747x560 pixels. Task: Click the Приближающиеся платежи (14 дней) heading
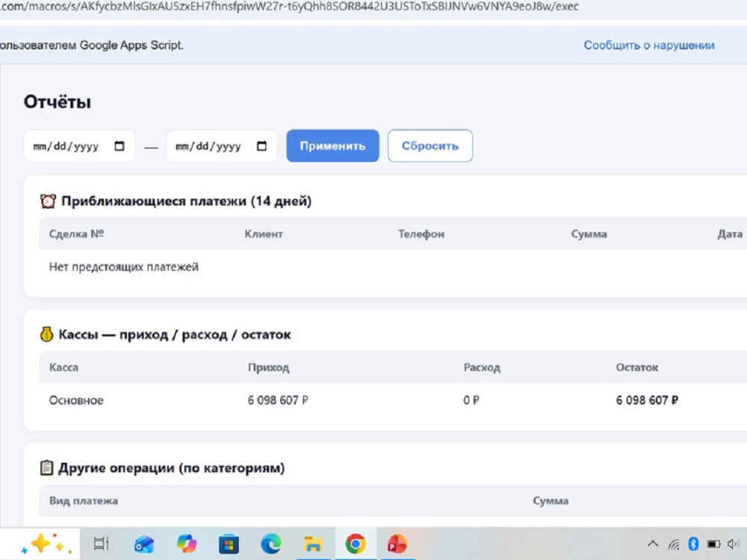(x=186, y=201)
